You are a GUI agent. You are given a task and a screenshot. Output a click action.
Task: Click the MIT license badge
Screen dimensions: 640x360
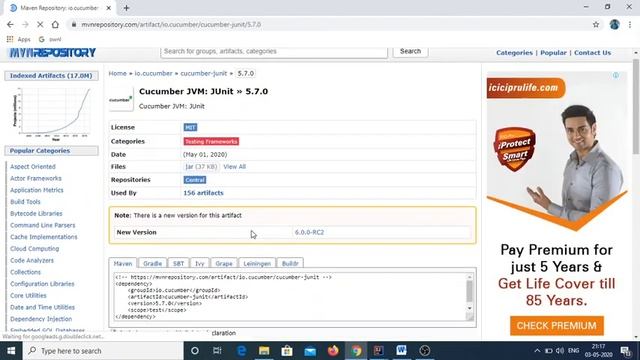(x=190, y=127)
